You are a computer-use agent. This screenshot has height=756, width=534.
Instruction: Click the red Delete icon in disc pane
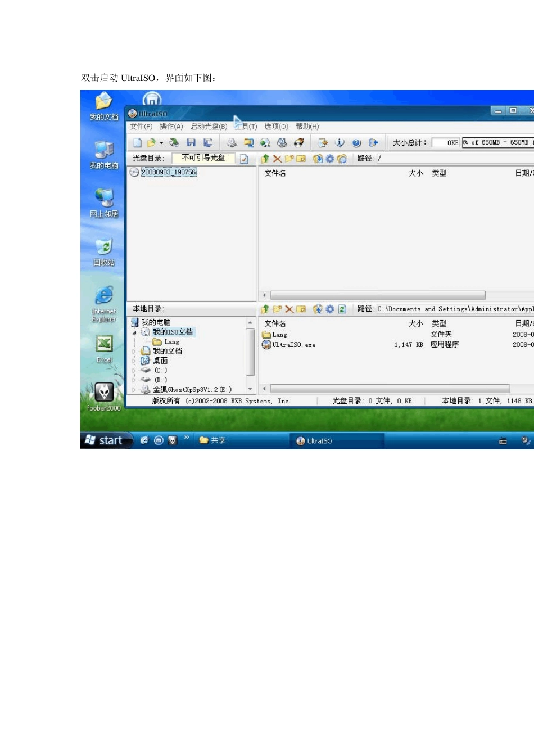click(x=277, y=159)
